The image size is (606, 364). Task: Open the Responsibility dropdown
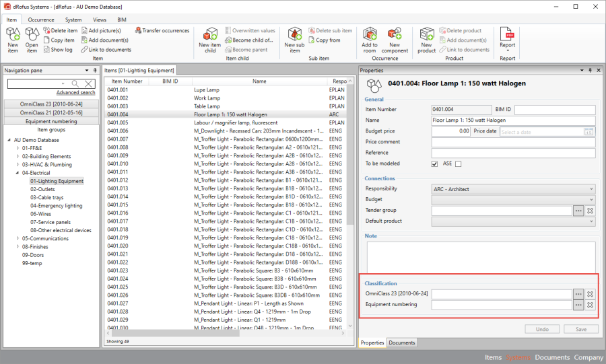[x=513, y=189]
